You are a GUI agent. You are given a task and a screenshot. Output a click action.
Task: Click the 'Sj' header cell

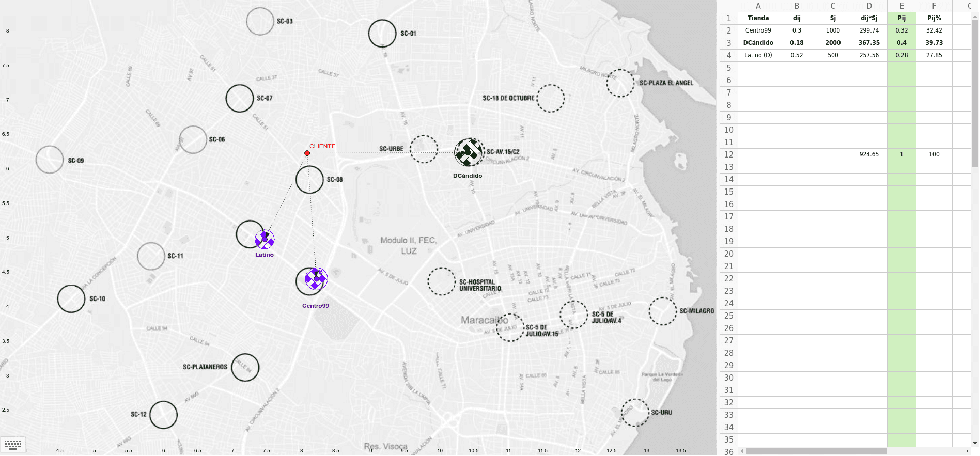click(x=833, y=18)
